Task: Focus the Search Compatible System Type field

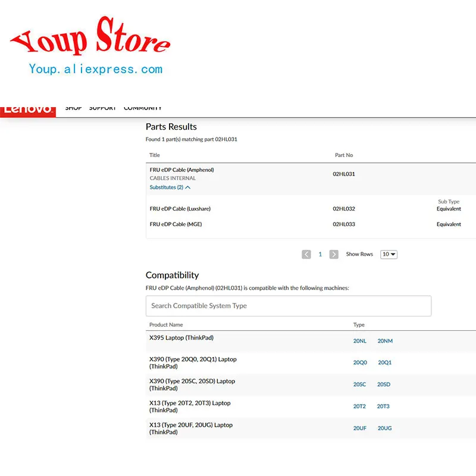Action: (x=289, y=306)
